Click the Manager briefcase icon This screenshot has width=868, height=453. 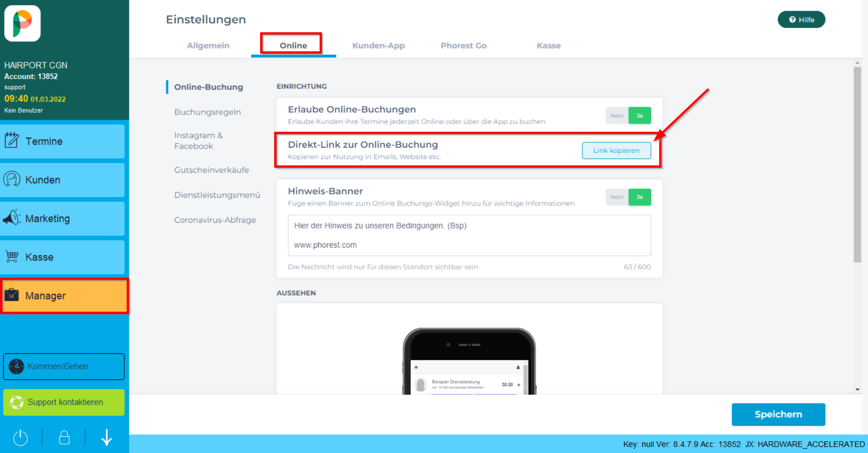point(12,295)
